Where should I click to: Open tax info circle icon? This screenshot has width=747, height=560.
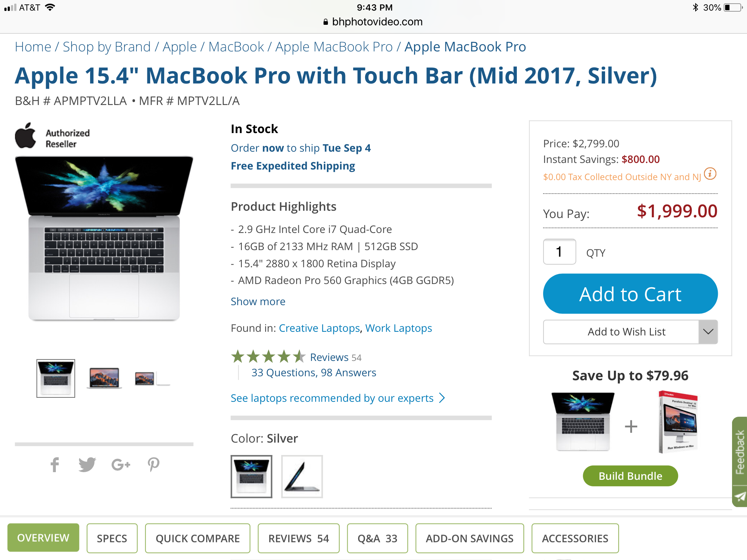(710, 174)
